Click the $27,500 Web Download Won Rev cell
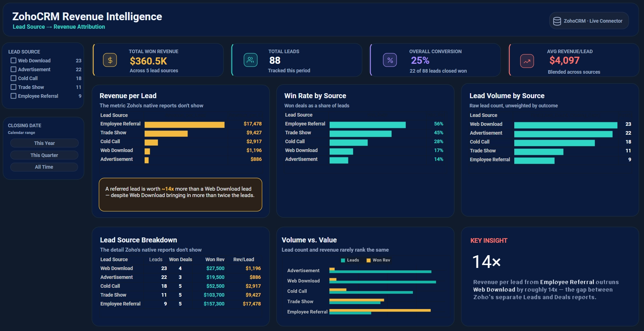The image size is (644, 331). 215,268
